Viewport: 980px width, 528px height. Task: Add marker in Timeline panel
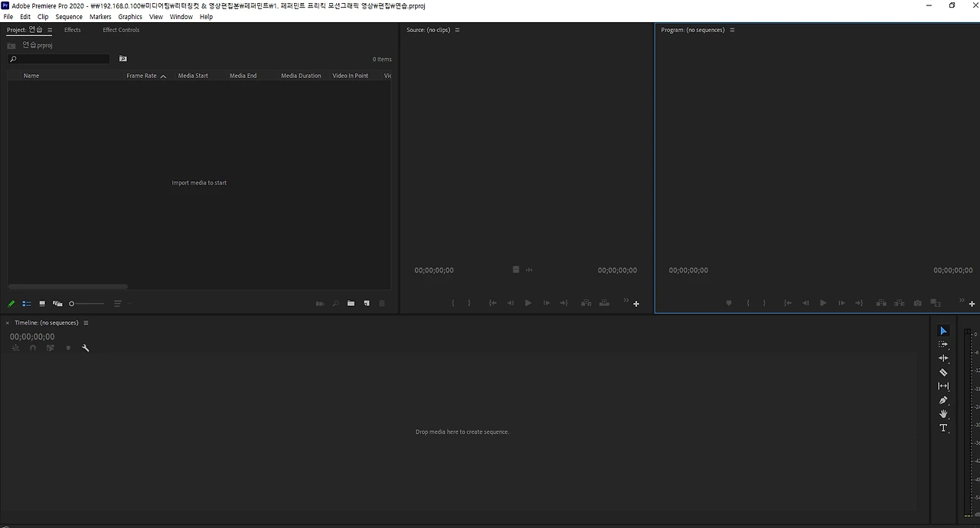tap(68, 348)
